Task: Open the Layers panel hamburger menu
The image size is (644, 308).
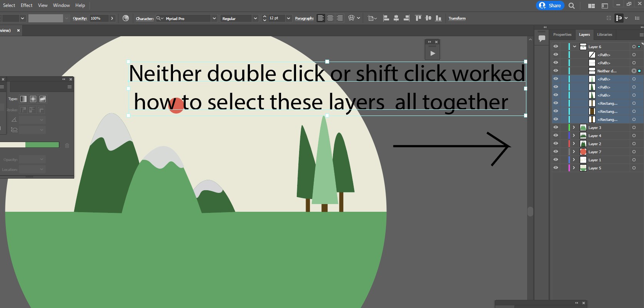Action: (641, 35)
